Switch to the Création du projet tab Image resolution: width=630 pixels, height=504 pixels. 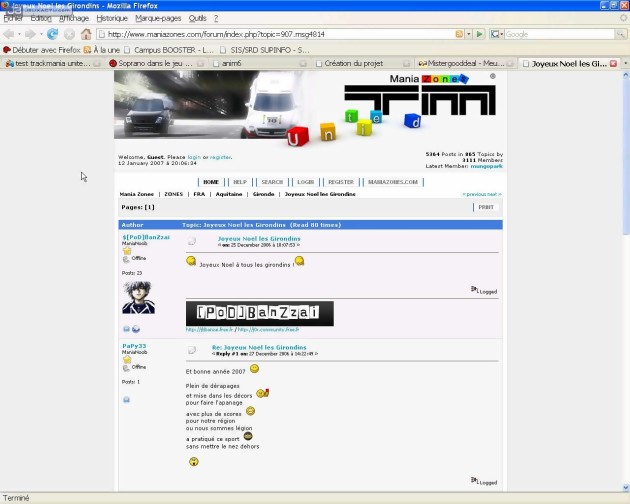pos(352,63)
